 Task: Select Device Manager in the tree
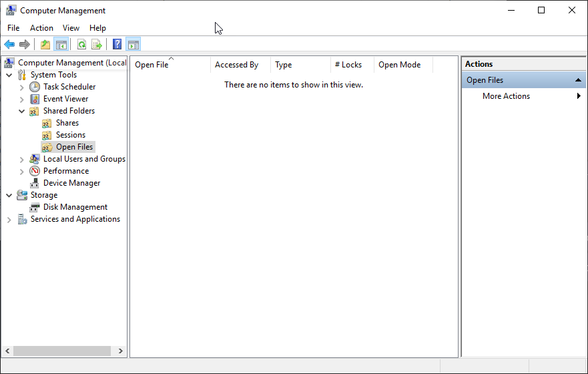coord(71,183)
